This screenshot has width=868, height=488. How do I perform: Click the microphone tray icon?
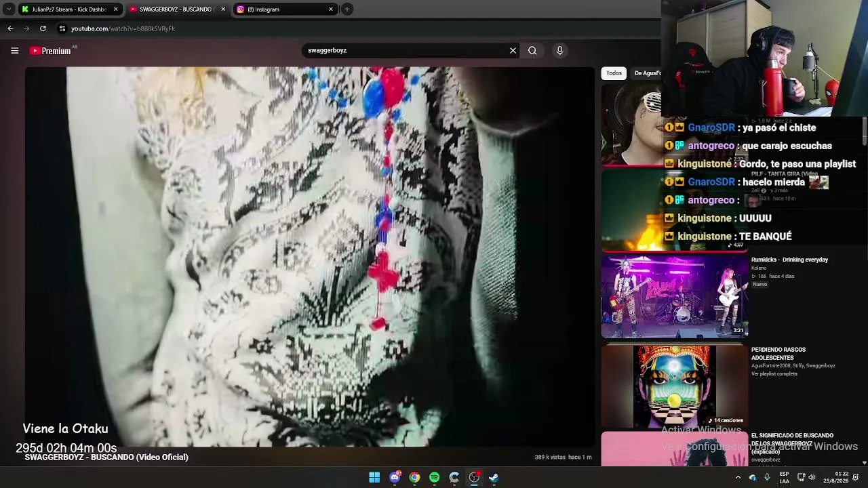point(767,477)
